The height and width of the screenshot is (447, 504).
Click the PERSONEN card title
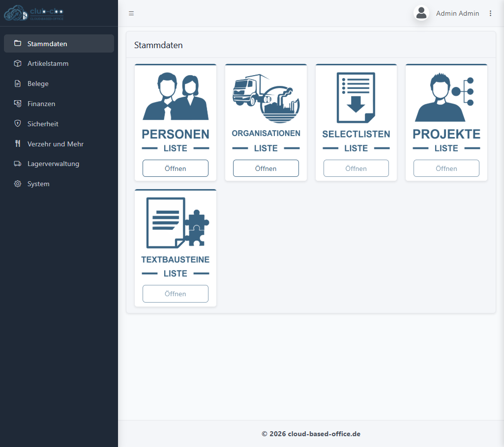pos(176,134)
